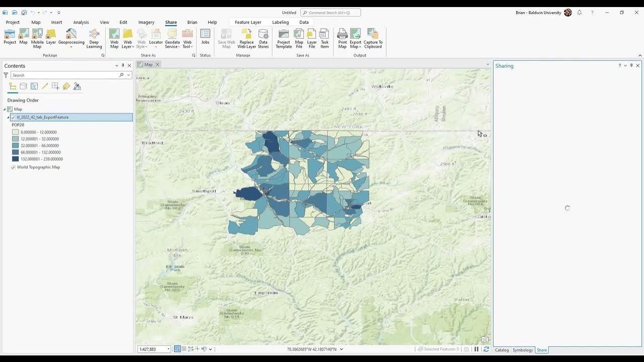Open the map scale dropdown
The image size is (644, 362).
(168, 349)
